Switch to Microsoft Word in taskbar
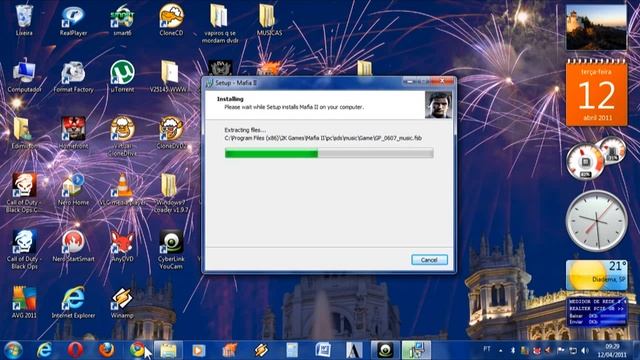Image resolution: width=640 pixels, height=360 pixels. [x=323, y=350]
